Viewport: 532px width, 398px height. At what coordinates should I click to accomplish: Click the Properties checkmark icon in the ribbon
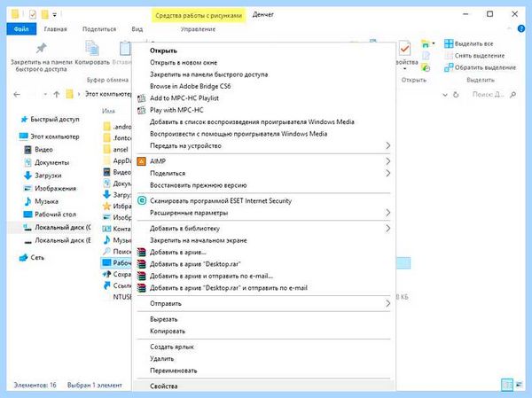coord(404,49)
